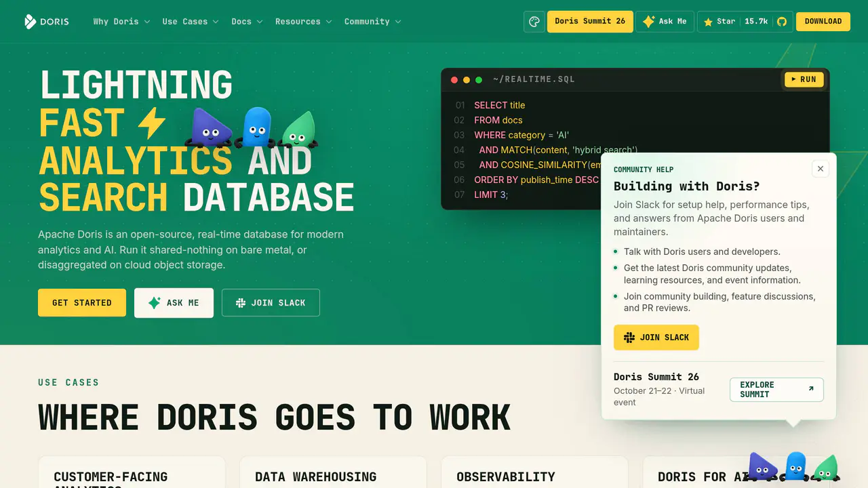This screenshot has height=488, width=868.
Task: Open the Explore Summit link
Action: click(776, 390)
